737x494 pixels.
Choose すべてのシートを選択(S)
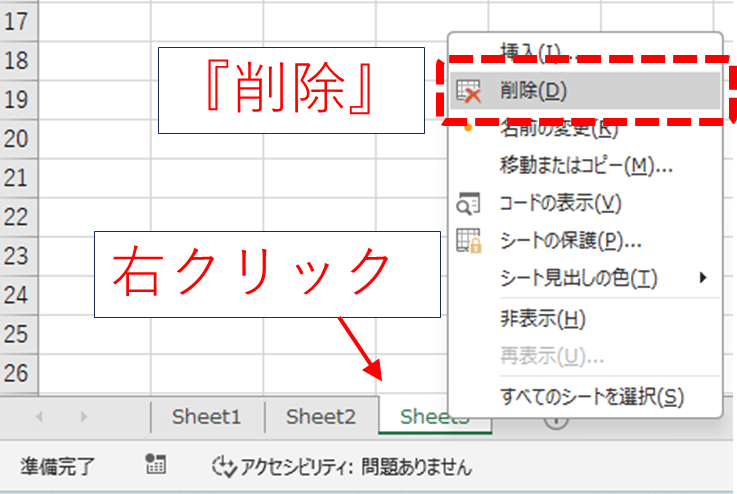[591, 396]
